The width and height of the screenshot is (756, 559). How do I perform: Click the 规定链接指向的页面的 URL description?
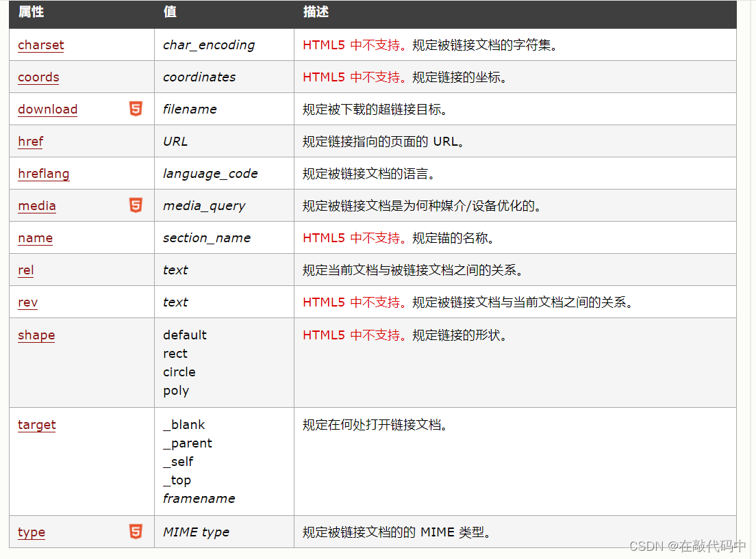click(383, 142)
